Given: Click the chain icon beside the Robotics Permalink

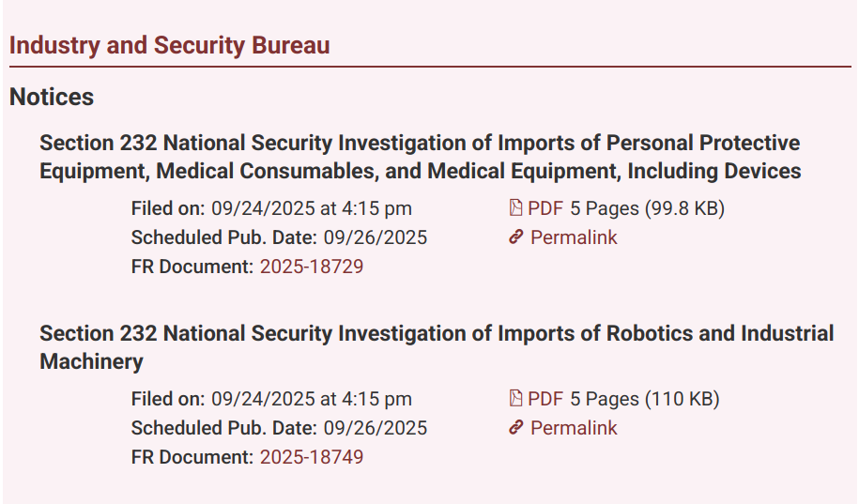Looking at the screenshot, I should pyautogui.click(x=515, y=428).
